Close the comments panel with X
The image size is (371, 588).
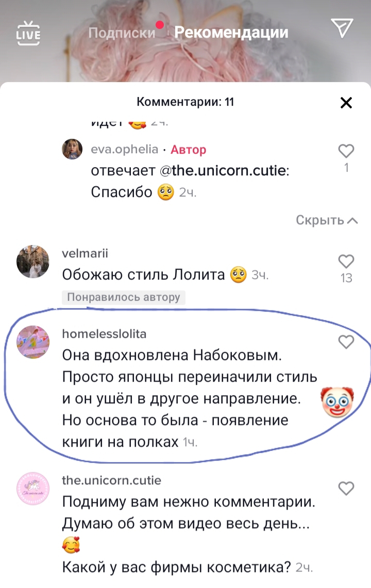point(346,102)
